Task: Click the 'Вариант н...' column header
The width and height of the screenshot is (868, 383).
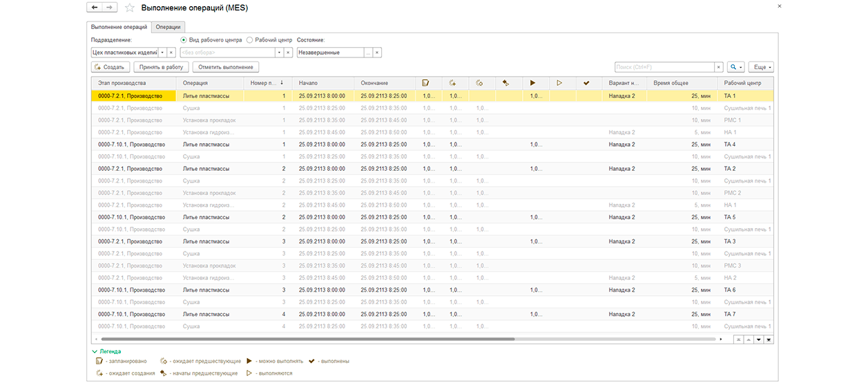Action: click(624, 83)
